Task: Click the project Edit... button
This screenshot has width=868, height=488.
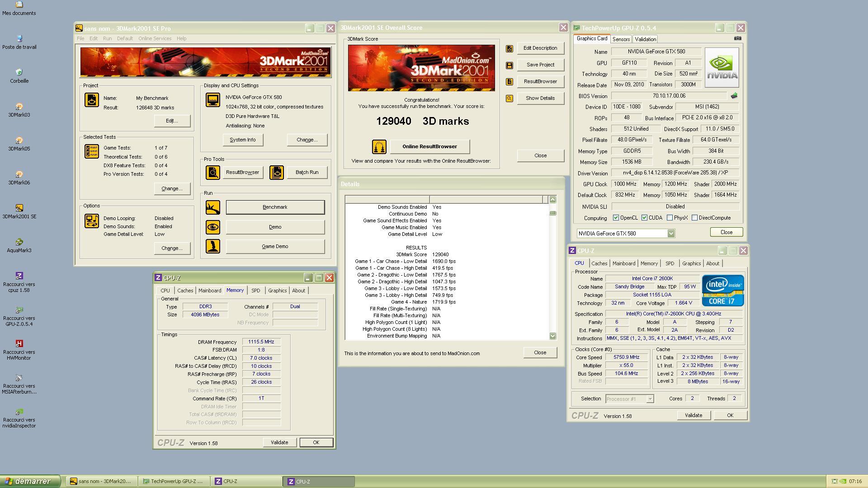Action: pyautogui.click(x=172, y=121)
